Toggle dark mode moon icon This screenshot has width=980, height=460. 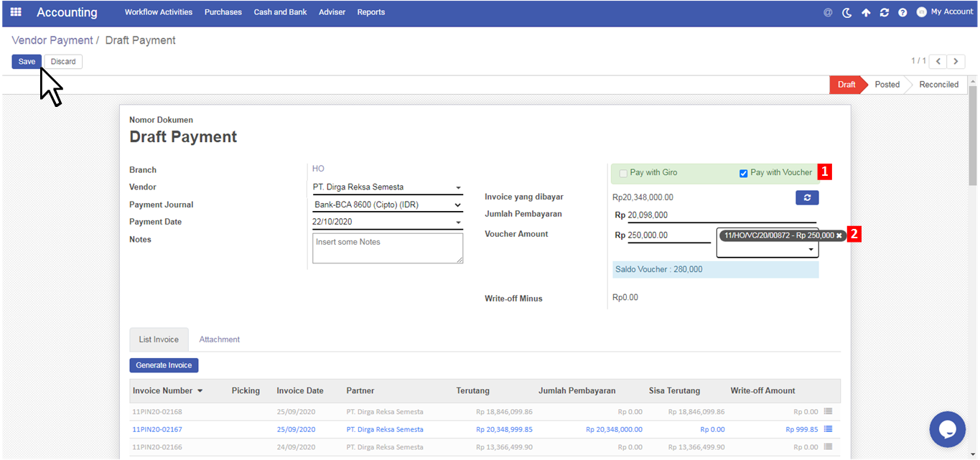point(847,12)
